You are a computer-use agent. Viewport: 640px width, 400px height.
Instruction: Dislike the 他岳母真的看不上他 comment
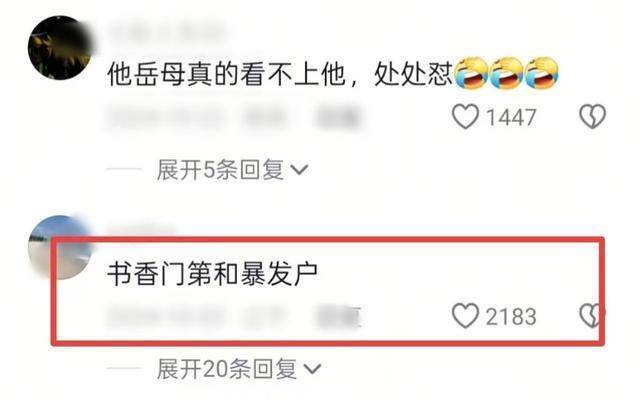coord(592,117)
